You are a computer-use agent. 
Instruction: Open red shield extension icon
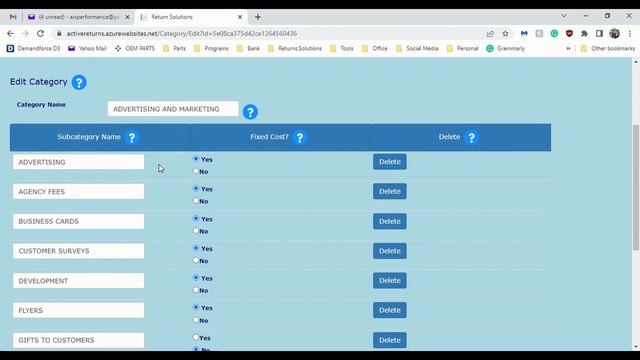(x=569, y=33)
